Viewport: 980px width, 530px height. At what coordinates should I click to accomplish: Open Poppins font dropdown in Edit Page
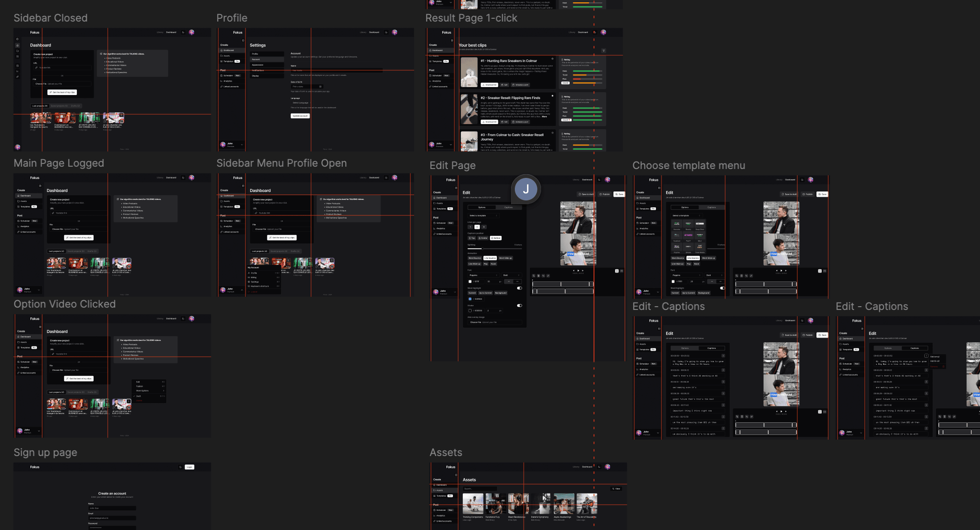coord(483,275)
